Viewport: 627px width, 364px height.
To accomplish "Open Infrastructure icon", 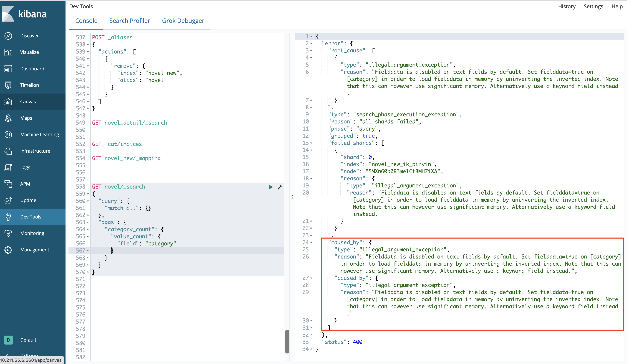I will coord(8,151).
